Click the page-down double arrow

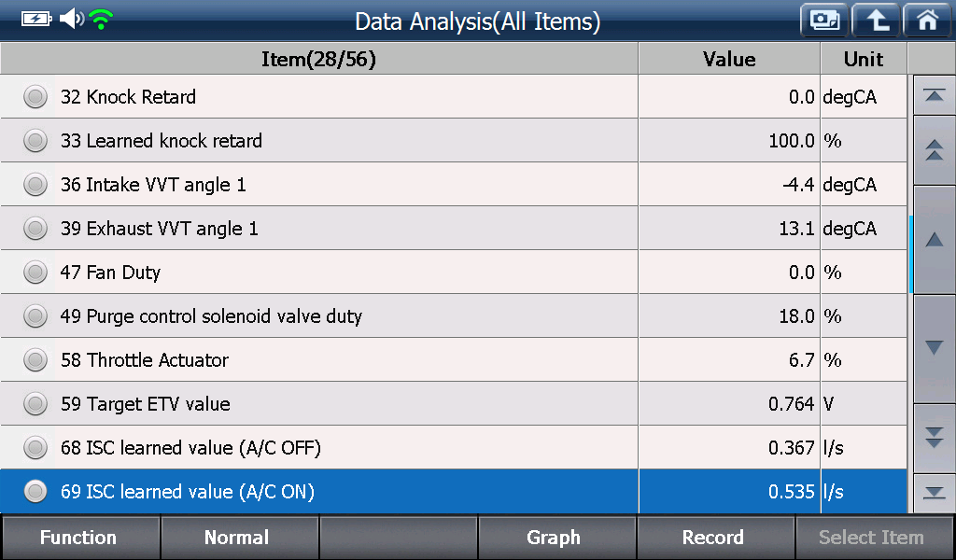coord(934,438)
